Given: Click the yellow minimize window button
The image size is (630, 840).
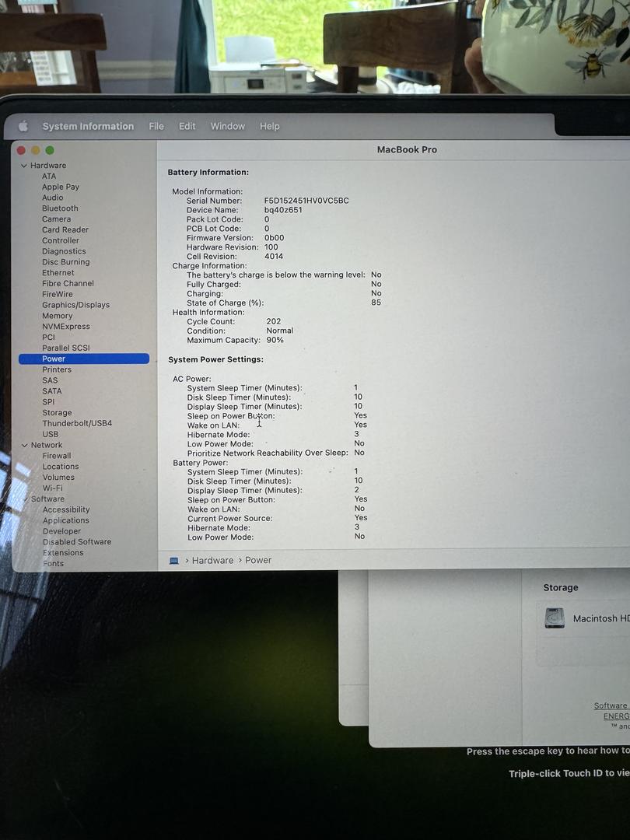Looking at the screenshot, I should pyautogui.click(x=36, y=151).
